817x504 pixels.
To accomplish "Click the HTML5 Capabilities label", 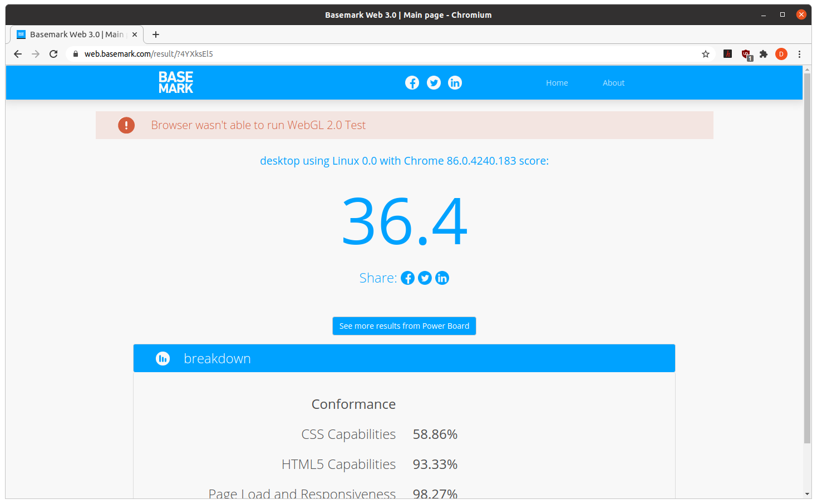I will [338, 465].
